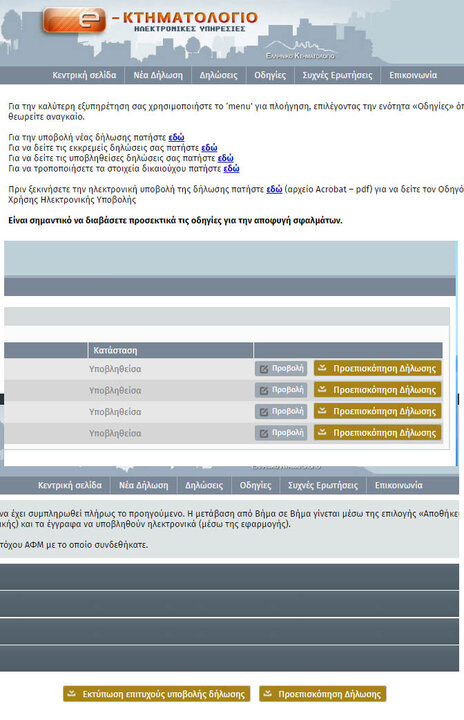Click edit icon on first Προβολή button
Image resolution: width=464 pixels, height=720 pixels.
click(264, 369)
